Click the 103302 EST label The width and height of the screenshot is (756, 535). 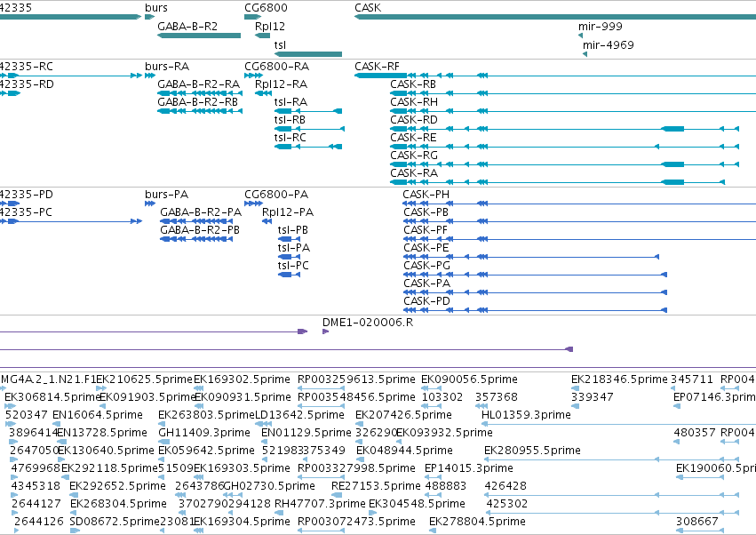click(442, 397)
